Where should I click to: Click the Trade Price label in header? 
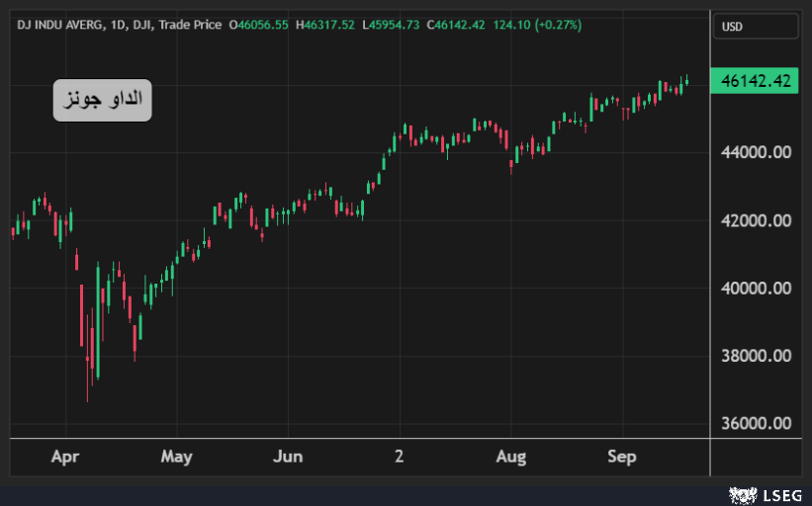(191, 25)
